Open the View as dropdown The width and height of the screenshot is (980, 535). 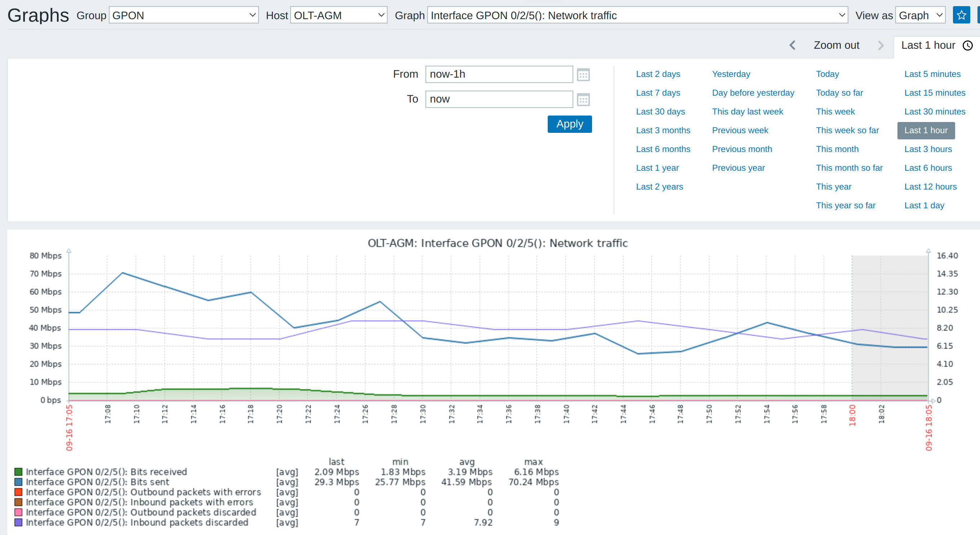(920, 15)
